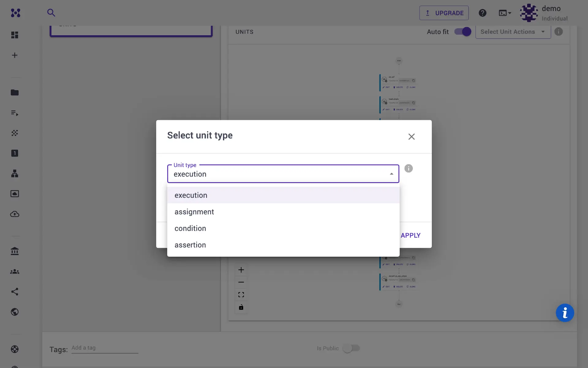This screenshot has height=368, width=588.
Task: Choose the condition option
Action: point(190,228)
